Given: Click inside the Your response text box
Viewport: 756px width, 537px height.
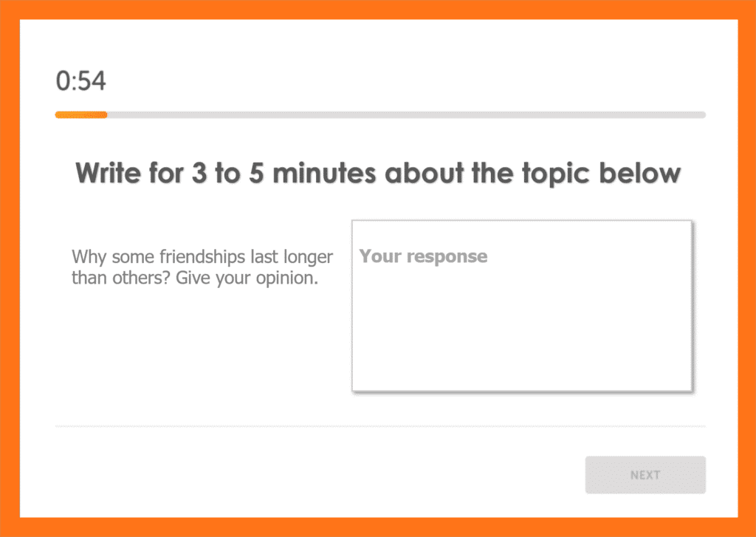Looking at the screenshot, I should click(x=522, y=305).
